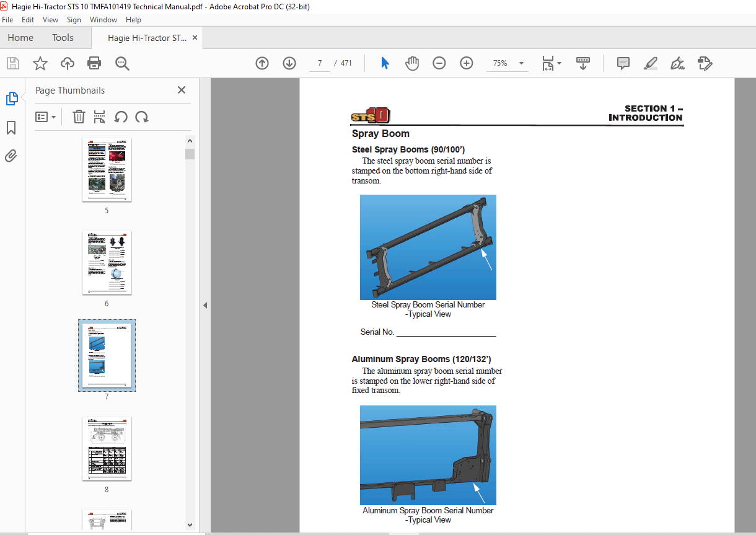Click 'Aluminum Spray Booms (120/132')' heading

[x=421, y=359]
